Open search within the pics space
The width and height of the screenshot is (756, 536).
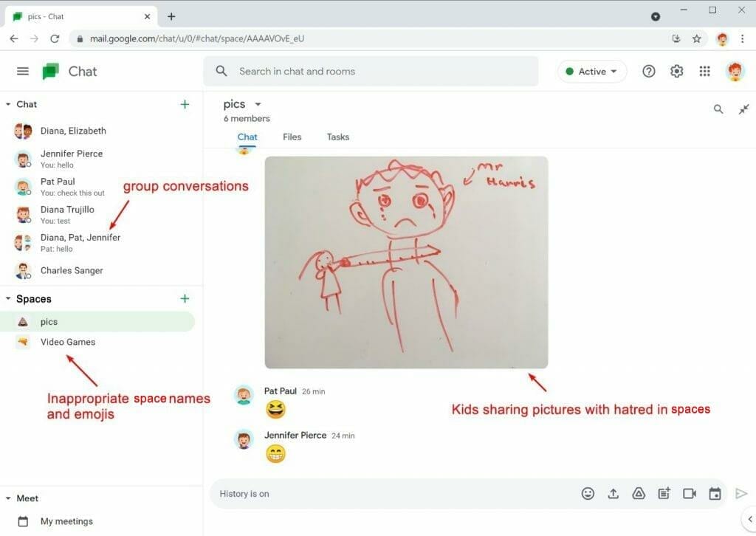[x=718, y=109]
